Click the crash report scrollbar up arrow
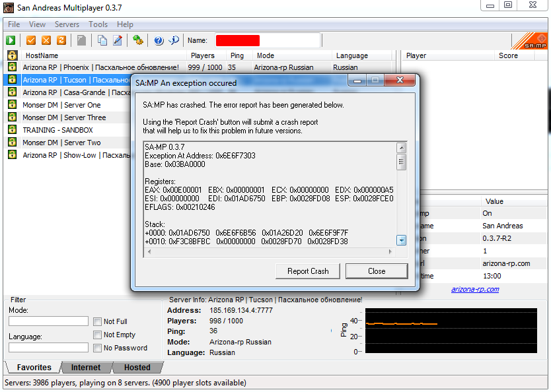Screen dimensions: 551x392 tap(401, 148)
